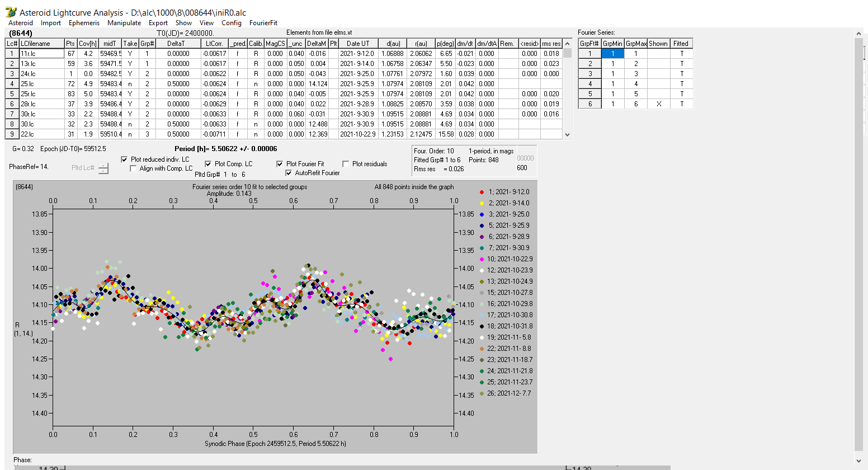The width and height of the screenshot is (868, 470).
Task: Open the Config menu
Action: pos(231,23)
